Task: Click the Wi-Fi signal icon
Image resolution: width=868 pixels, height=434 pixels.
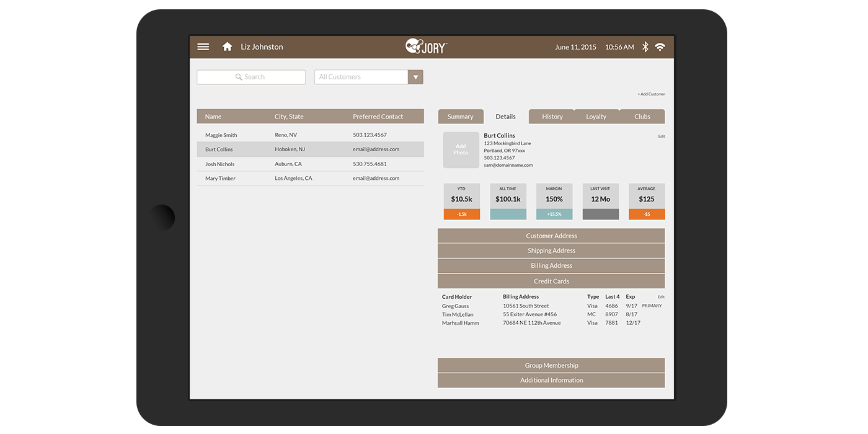Action: 660,46
